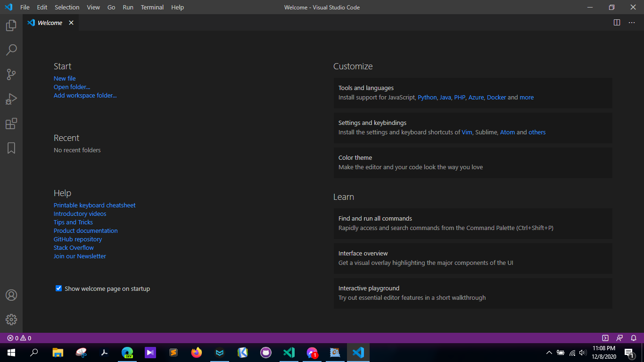Open the Bookmarks view in activity bar
This screenshot has width=644, height=362.
[11, 148]
